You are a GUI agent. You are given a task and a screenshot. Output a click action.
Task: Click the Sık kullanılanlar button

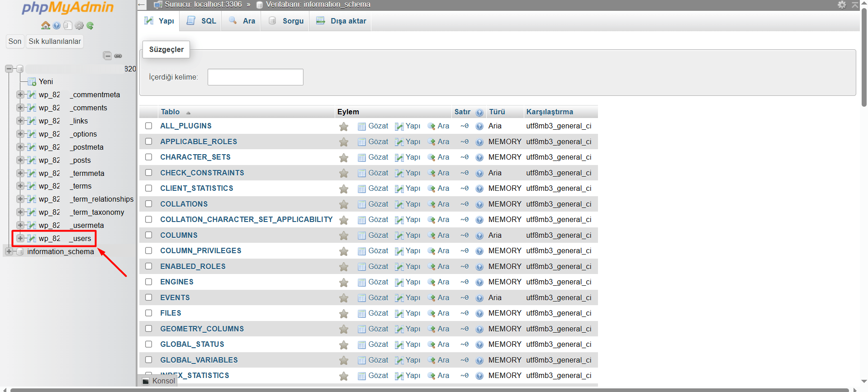click(55, 41)
